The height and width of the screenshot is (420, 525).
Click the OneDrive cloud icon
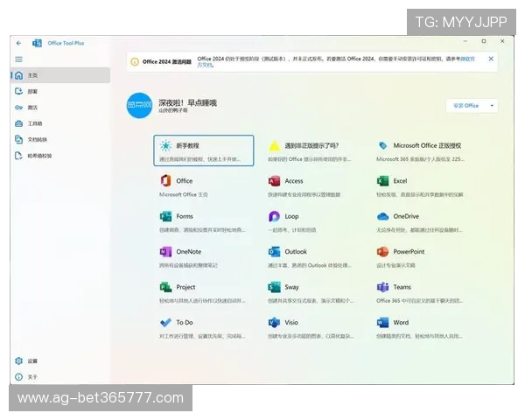click(382, 216)
